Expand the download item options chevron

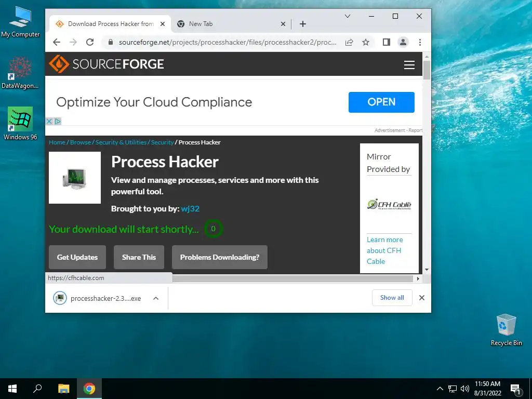156,298
